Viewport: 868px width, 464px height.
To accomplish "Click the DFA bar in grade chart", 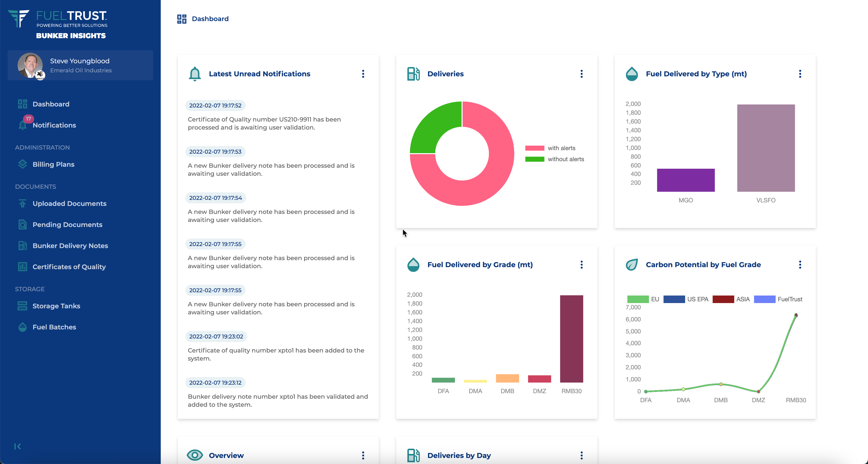I will [x=443, y=380].
